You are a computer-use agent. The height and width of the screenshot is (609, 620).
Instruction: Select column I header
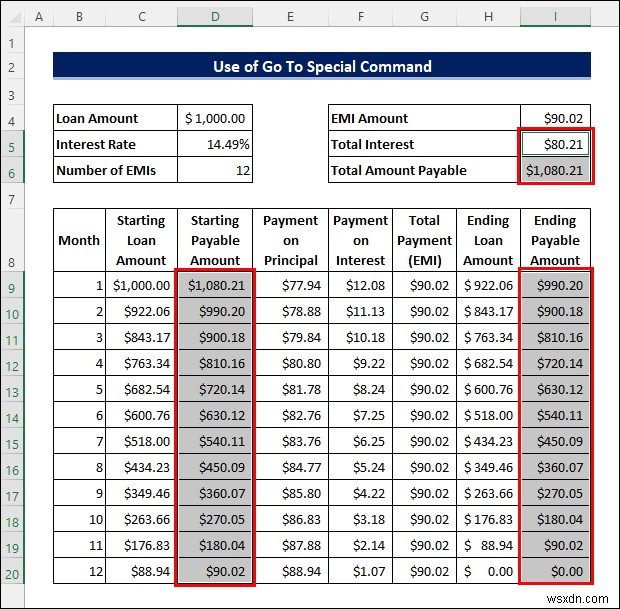coord(555,17)
